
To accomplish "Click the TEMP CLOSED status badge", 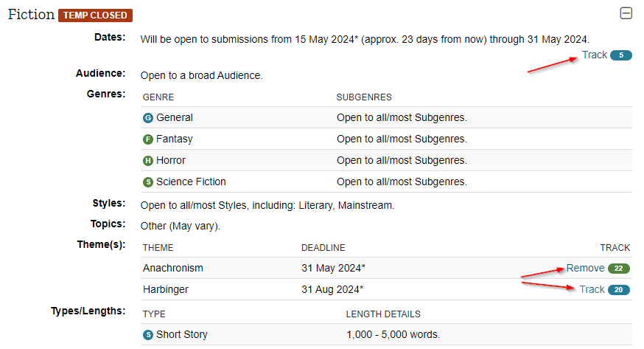I will coord(96,15).
